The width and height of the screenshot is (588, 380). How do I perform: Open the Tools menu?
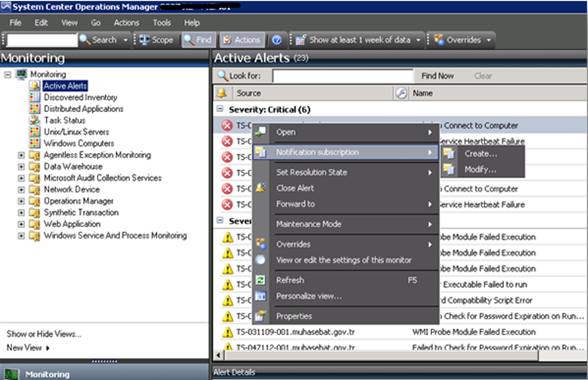[162, 23]
